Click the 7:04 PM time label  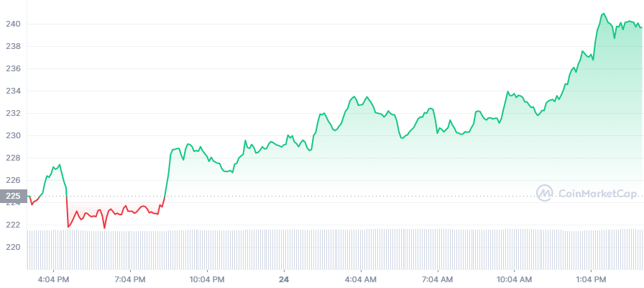(131, 280)
